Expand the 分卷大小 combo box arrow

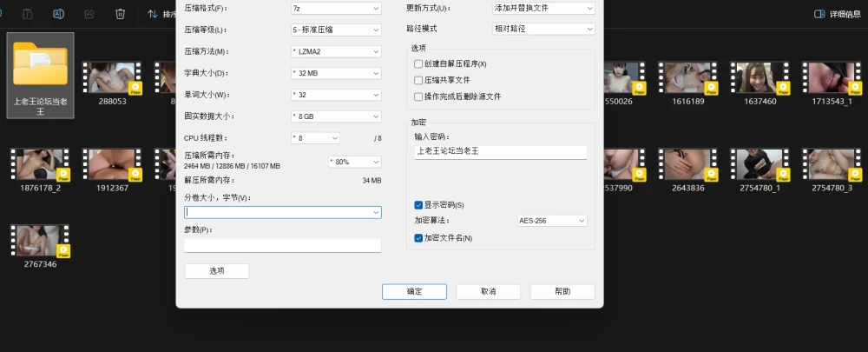[x=376, y=212]
